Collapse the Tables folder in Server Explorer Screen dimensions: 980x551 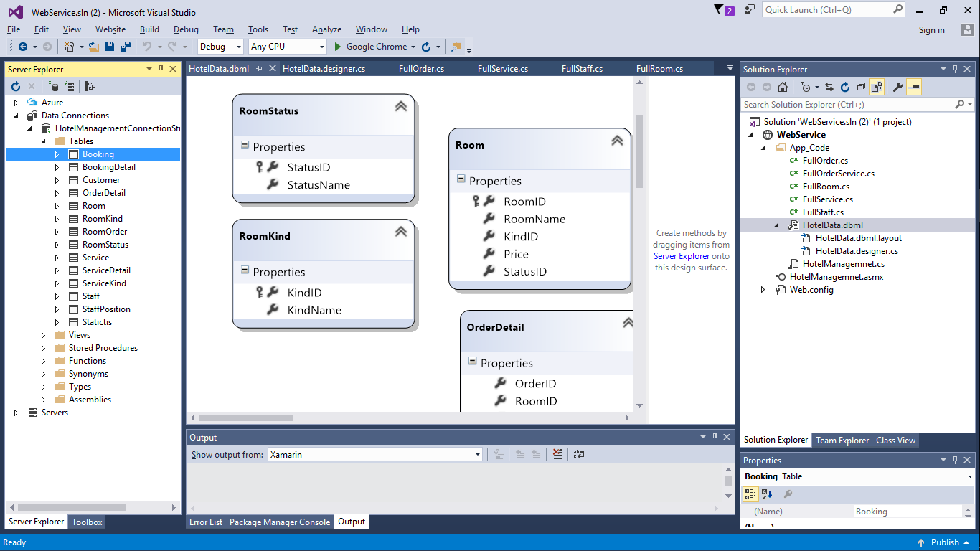[44, 141]
